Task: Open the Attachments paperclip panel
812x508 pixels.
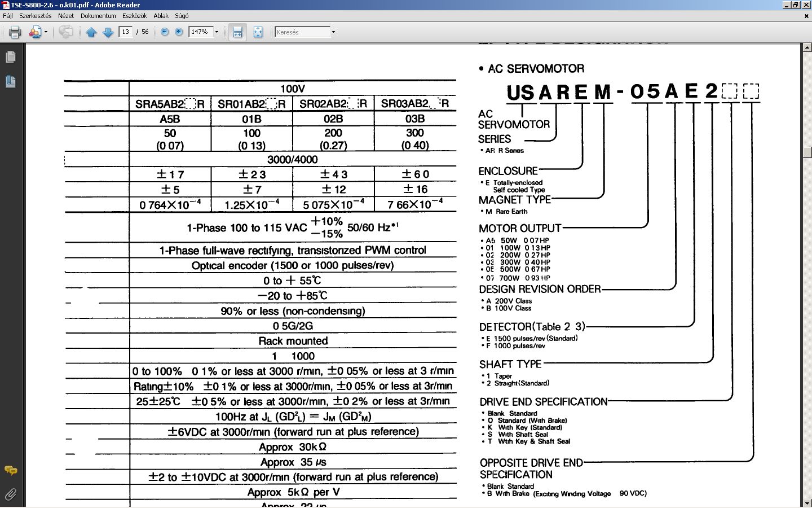Action: point(10,494)
